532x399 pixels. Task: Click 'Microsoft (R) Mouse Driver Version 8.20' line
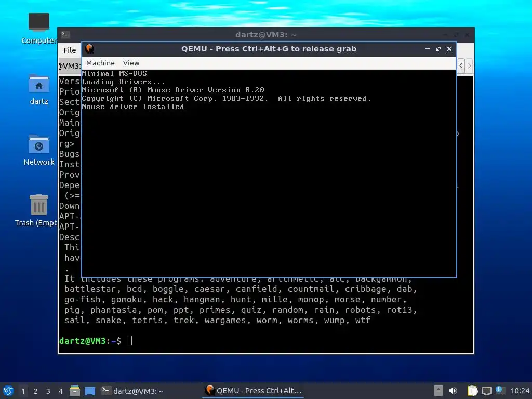click(x=173, y=90)
